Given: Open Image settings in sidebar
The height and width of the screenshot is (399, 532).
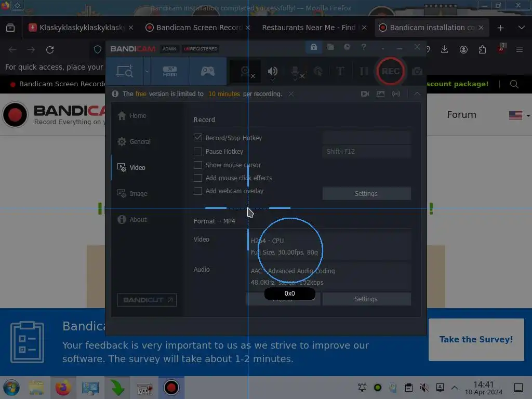Looking at the screenshot, I should pyautogui.click(x=132, y=193).
